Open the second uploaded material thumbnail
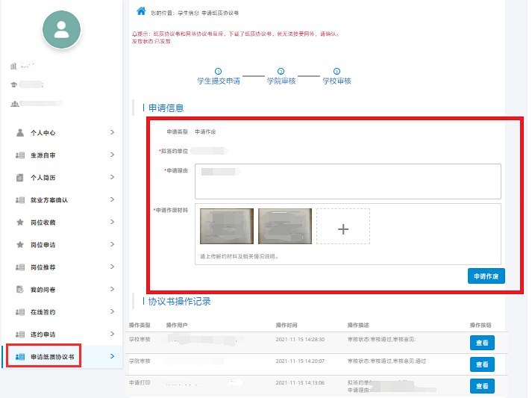Viewport: 532px width, 398px height. pyautogui.click(x=284, y=226)
